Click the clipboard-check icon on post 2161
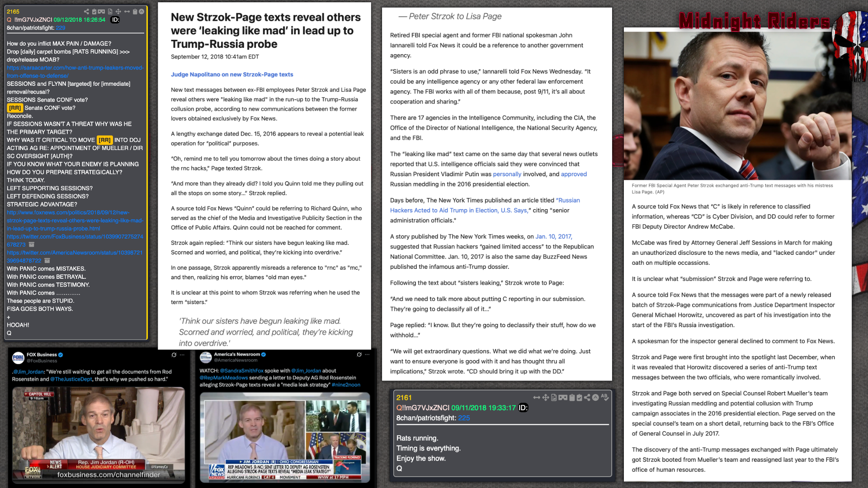The image size is (868, 488). pyautogui.click(x=579, y=398)
